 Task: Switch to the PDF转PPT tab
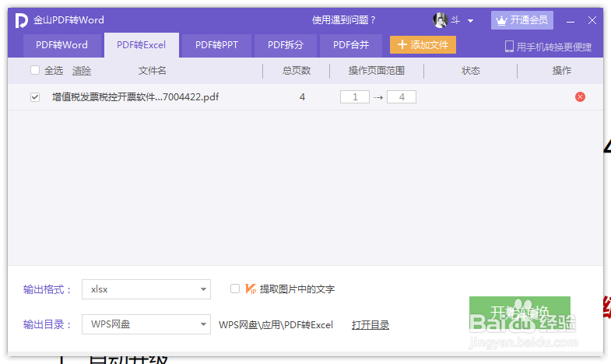click(x=216, y=46)
